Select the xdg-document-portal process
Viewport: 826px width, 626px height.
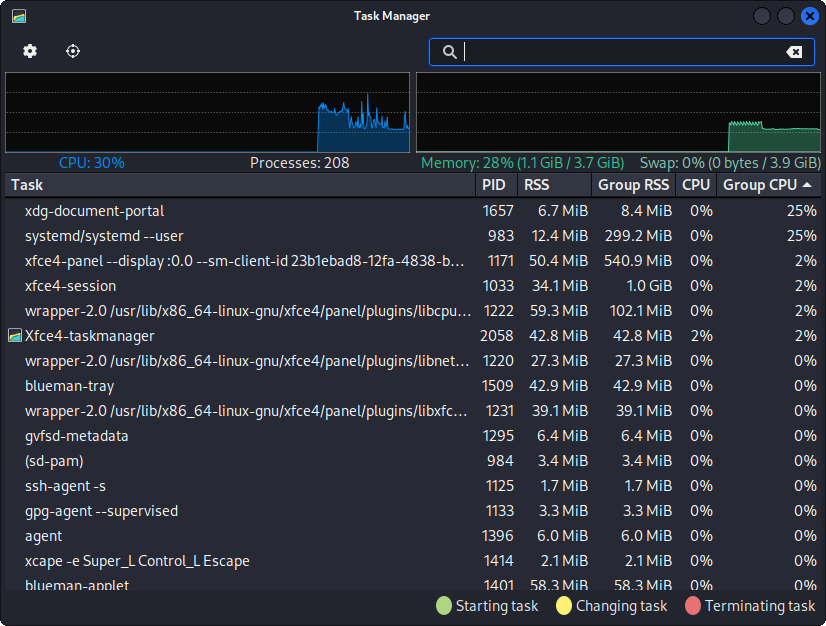(x=413, y=211)
